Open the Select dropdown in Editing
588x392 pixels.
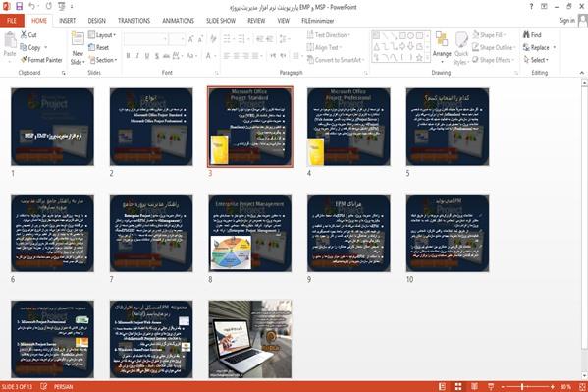click(536, 60)
